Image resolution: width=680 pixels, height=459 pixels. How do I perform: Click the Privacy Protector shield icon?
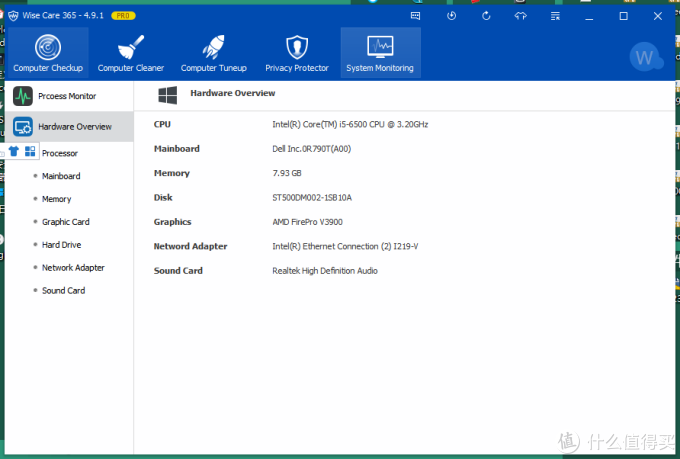tap(297, 47)
